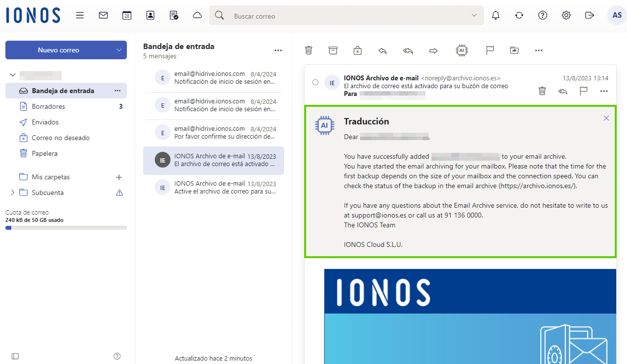Click the IONOS banner image in email
Screen dimensions: 627x364
click(x=470, y=316)
